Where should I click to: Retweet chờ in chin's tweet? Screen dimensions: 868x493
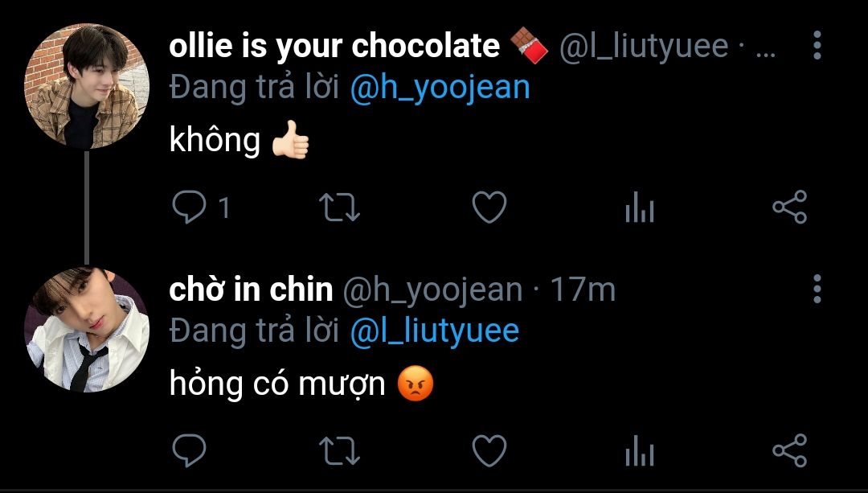(340, 450)
